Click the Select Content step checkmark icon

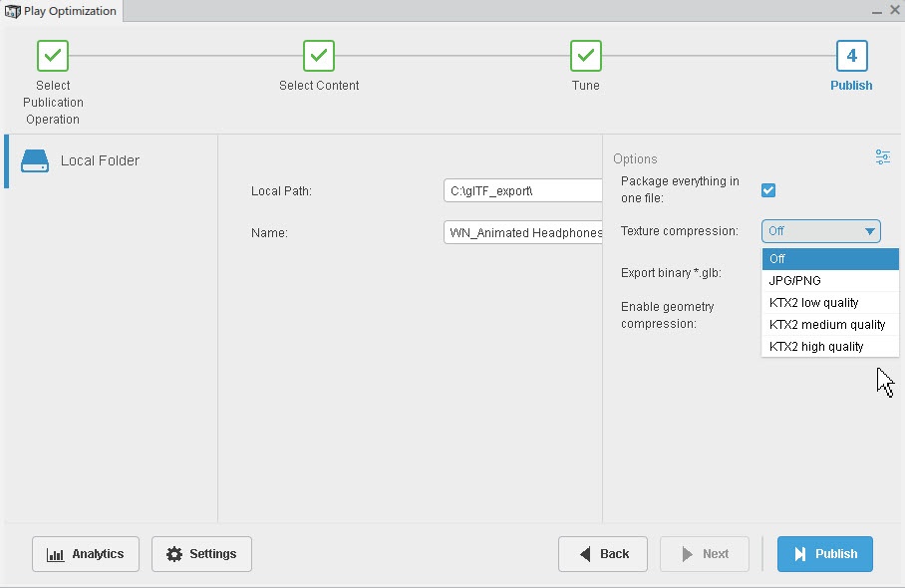(319, 56)
